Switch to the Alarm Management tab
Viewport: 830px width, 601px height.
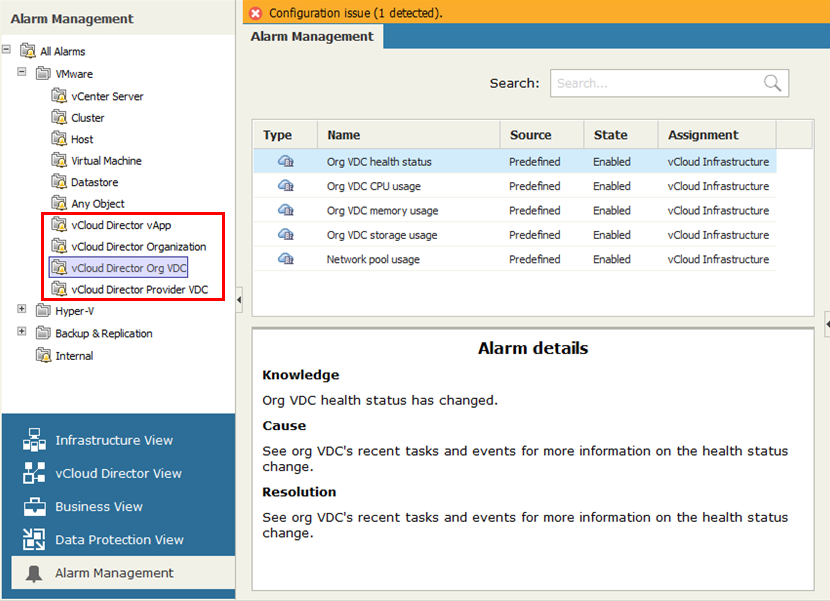(x=312, y=37)
